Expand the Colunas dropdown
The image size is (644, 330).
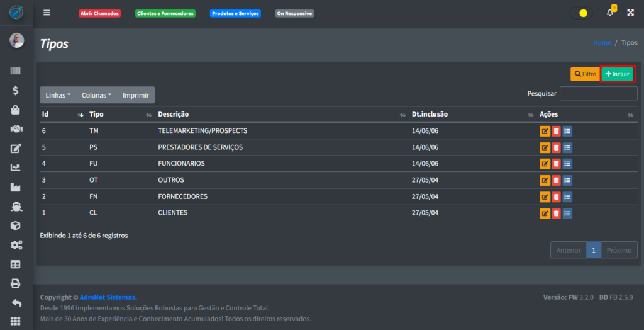tap(96, 95)
